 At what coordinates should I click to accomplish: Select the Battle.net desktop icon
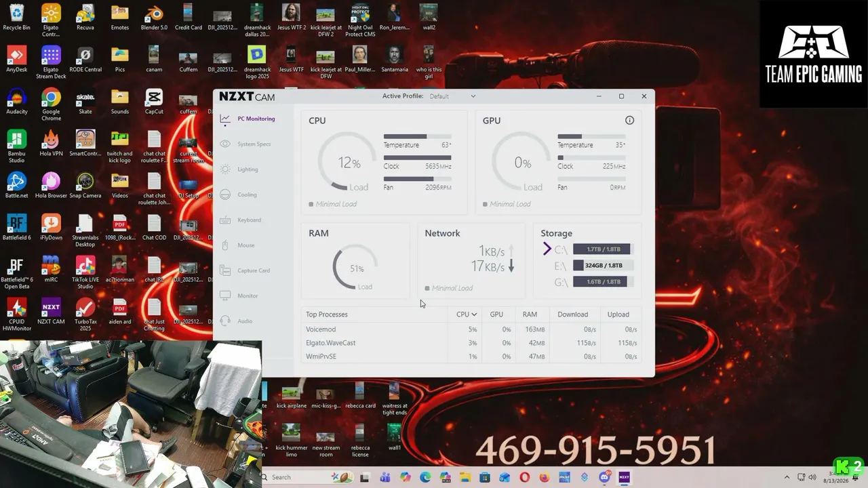pos(16,186)
